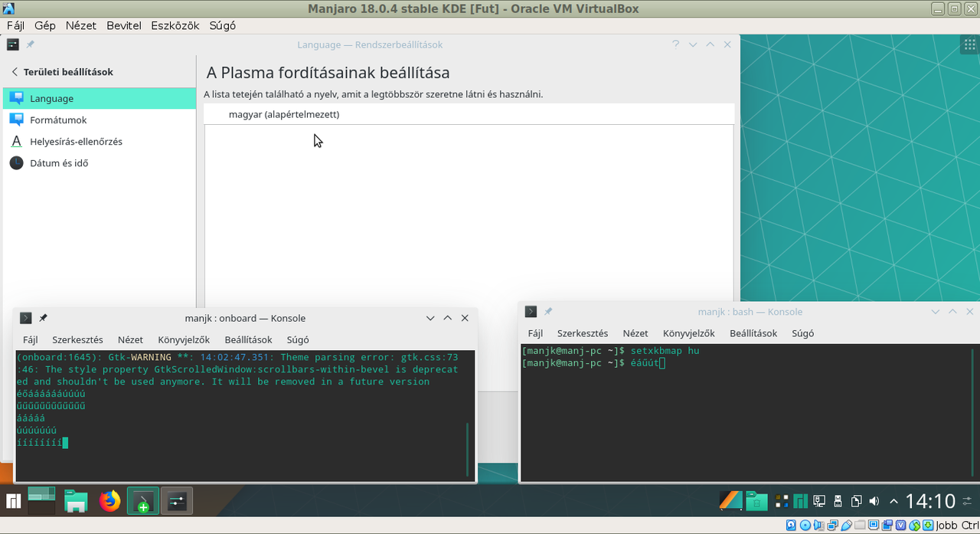Click the desktop toolbox grid icon
Viewport: 980px width, 534px height.
969,45
